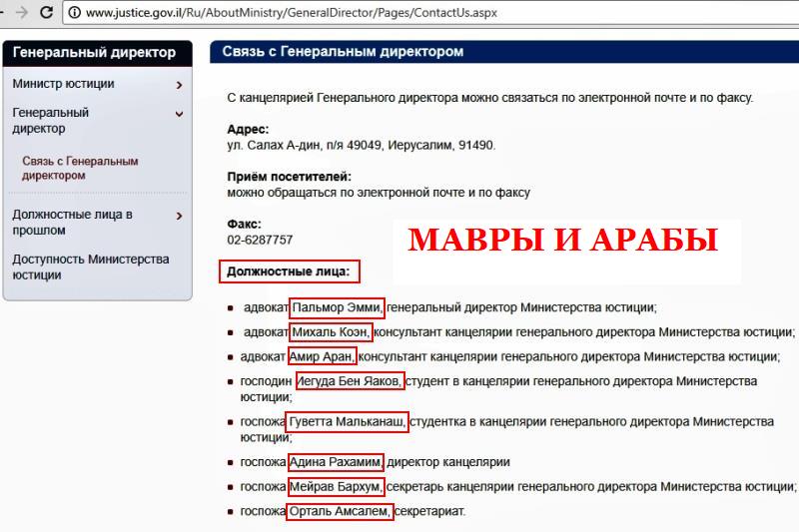Expand Должностные лица в прошлом chevron
Screen dimensions: 799x532
click(179, 216)
